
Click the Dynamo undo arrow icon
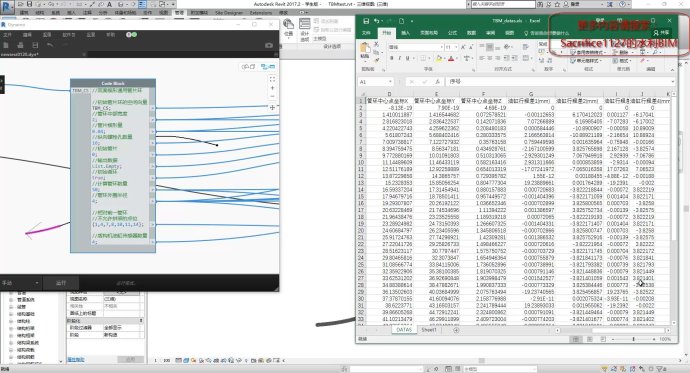[50, 45]
